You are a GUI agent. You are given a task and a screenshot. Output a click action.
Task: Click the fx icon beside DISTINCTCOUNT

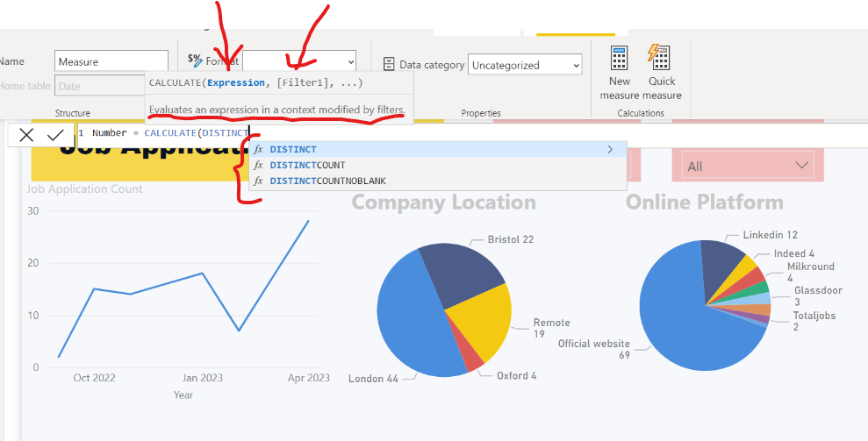258,165
